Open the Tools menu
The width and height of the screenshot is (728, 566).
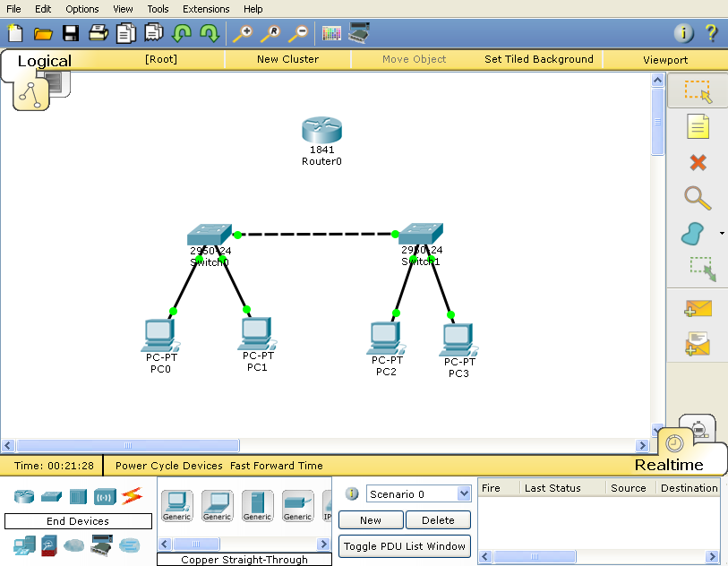(x=158, y=9)
